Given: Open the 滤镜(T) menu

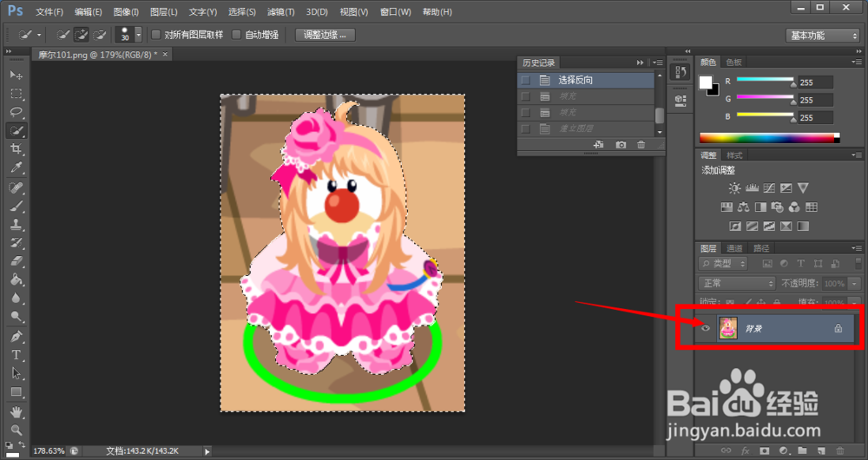Looking at the screenshot, I should [x=281, y=11].
